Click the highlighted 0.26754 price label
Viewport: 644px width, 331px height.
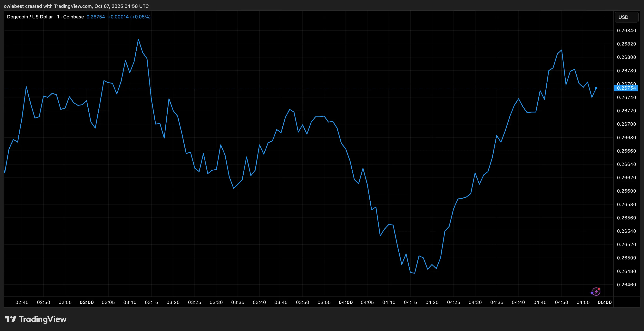(626, 88)
